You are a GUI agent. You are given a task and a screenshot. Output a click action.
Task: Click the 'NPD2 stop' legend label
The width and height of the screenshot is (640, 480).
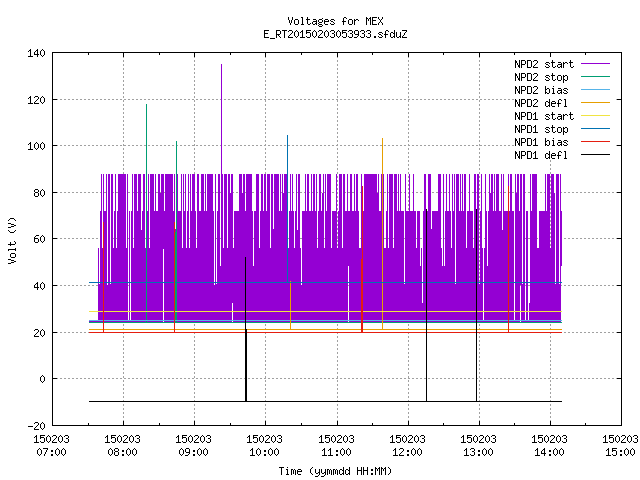(541, 77)
